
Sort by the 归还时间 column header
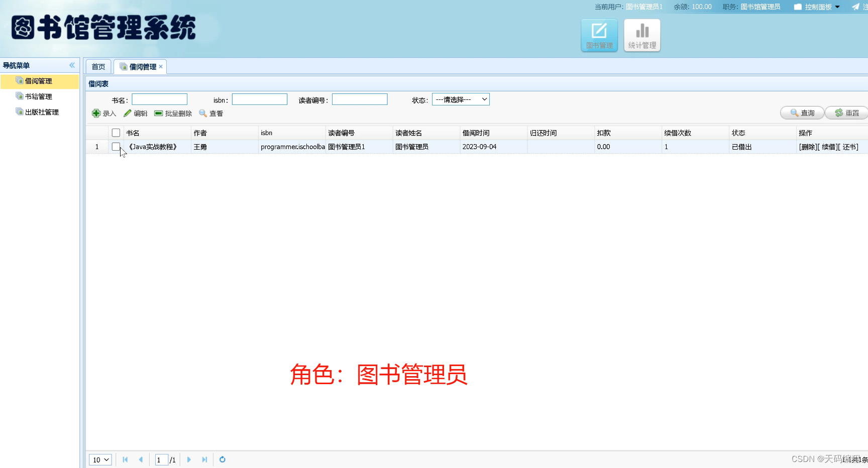pyautogui.click(x=561, y=133)
